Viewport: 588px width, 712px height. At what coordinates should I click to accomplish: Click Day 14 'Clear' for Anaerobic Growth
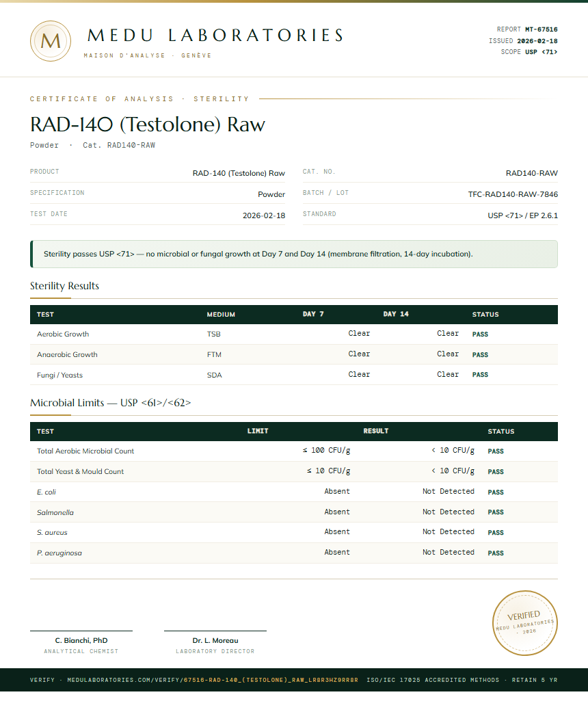pos(448,354)
